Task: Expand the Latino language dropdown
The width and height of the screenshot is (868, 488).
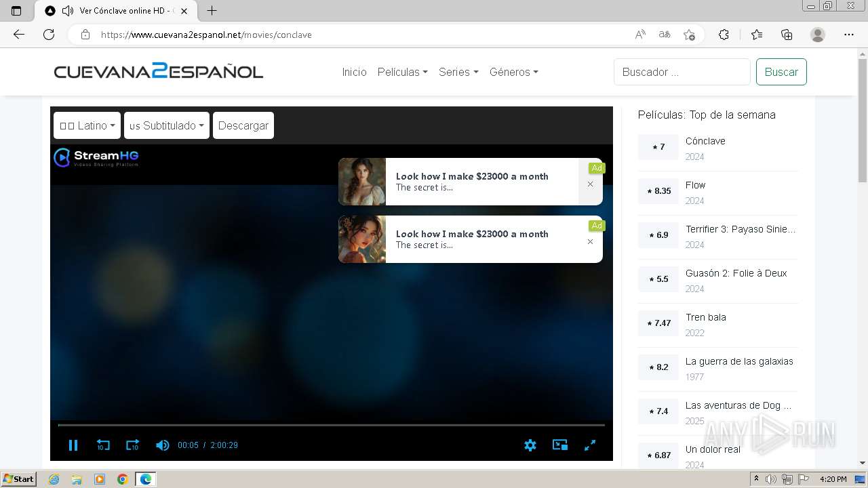Action: (x=87, y=125)
